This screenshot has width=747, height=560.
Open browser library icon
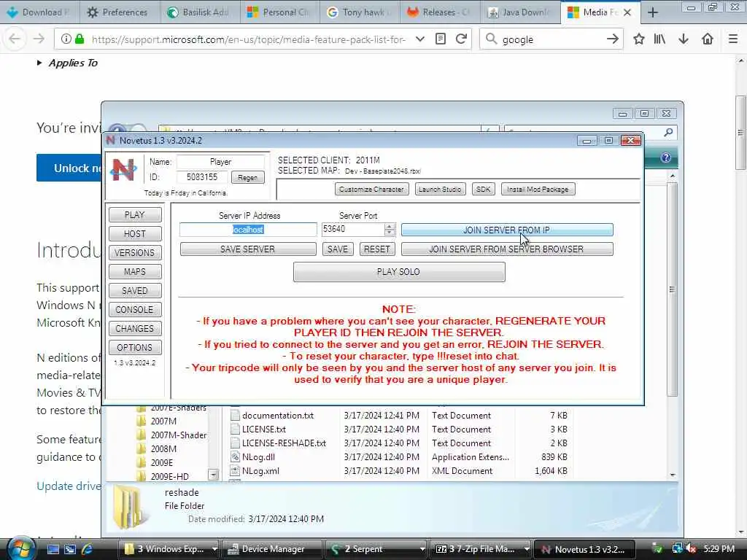click(659, 39)
